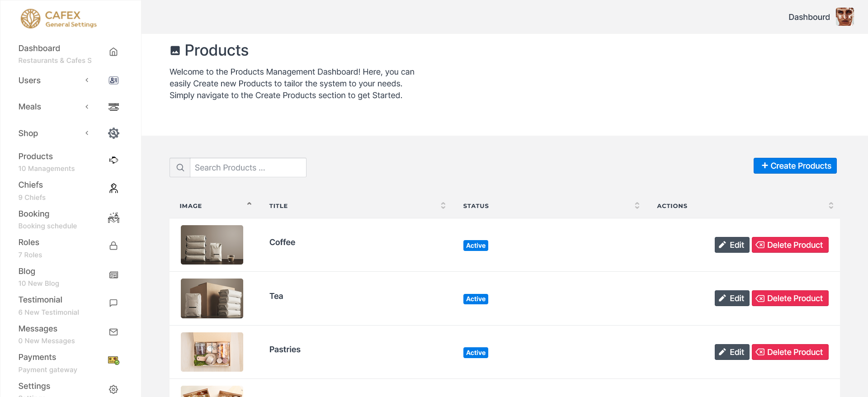Click the Users ID card icon

[113, 80]
